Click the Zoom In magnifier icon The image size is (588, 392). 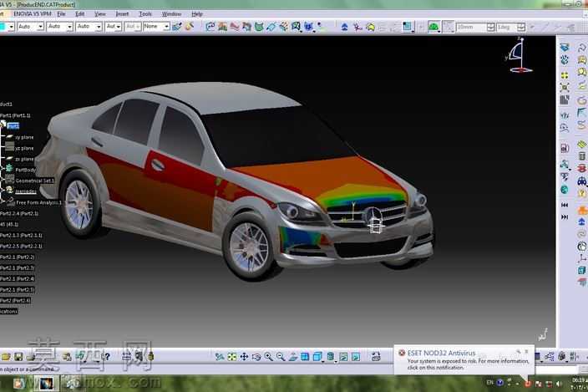[268, 357]
